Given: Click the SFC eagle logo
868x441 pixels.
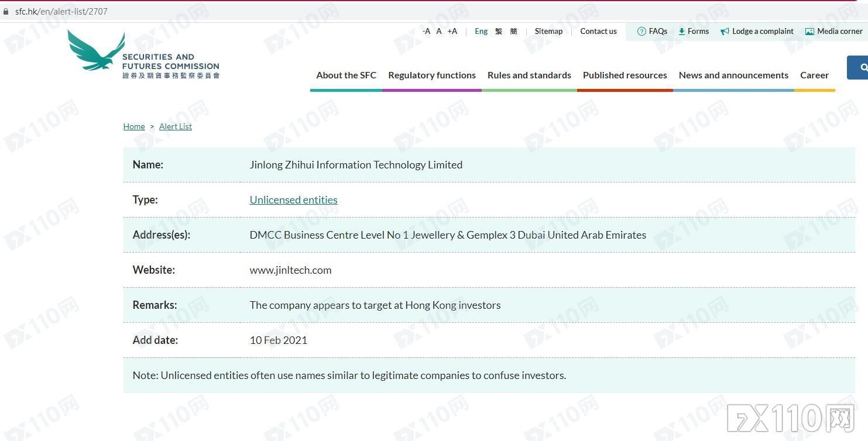Looking at the screenshot, I should point(97,51).
